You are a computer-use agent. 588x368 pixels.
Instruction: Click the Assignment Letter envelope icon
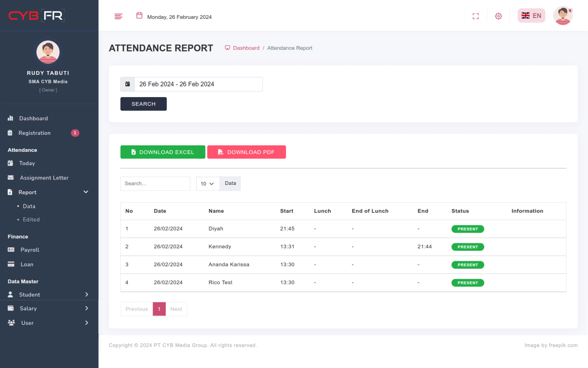(x=11, y=178)
